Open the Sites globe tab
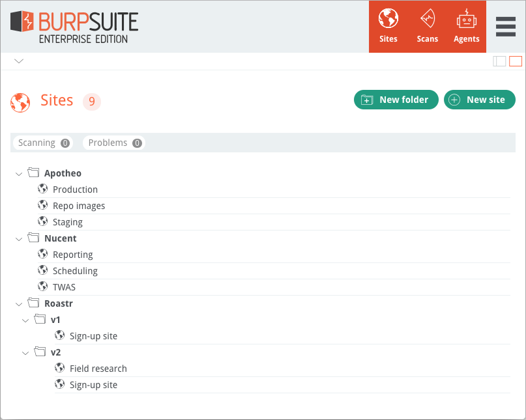 click(388, 26)
